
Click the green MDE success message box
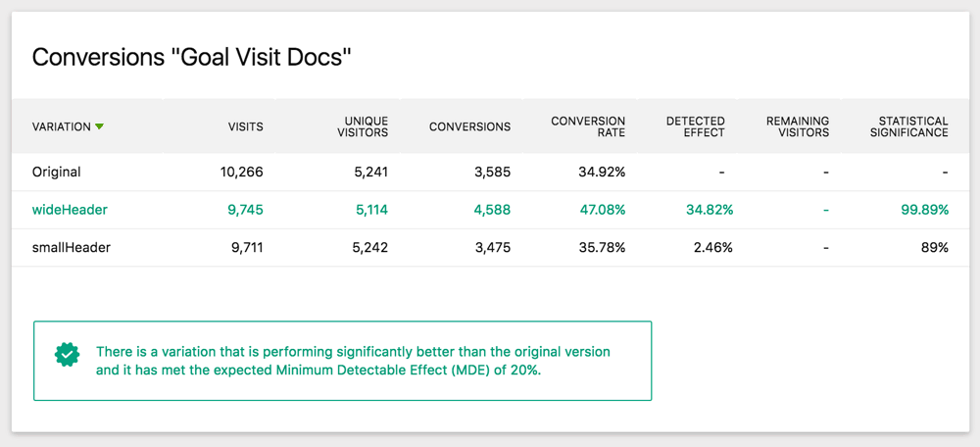342,360
